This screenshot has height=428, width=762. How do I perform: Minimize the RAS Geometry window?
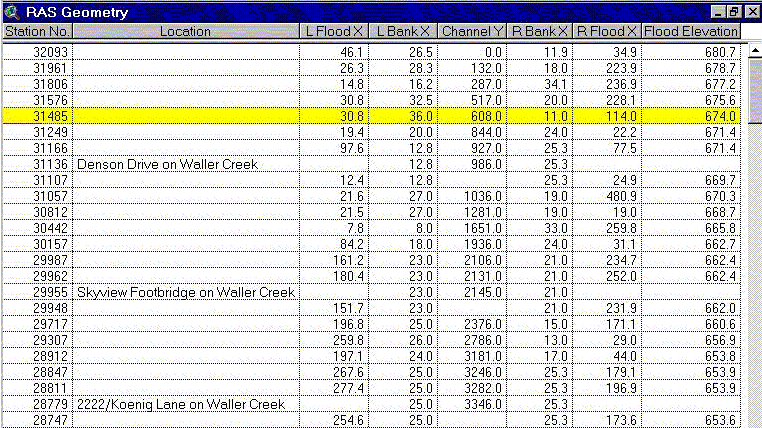(x=717, y=12)
